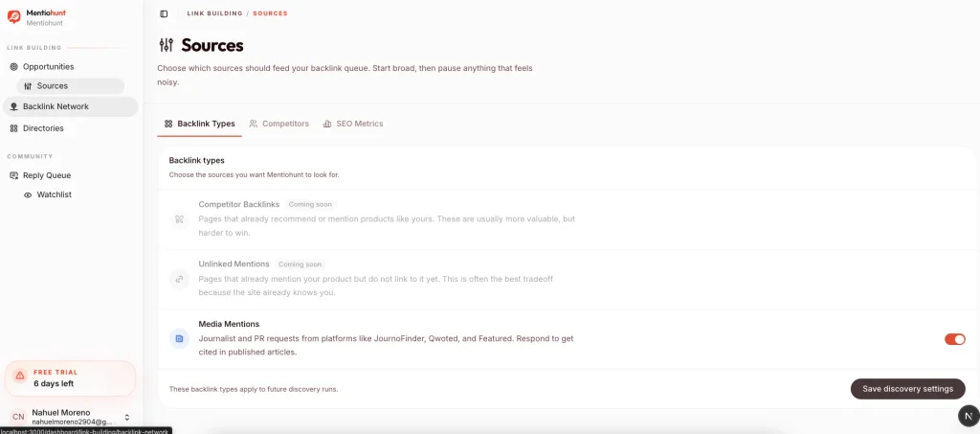
Task: Click the Competitor Backlinks title
Action: coord(238,204)
